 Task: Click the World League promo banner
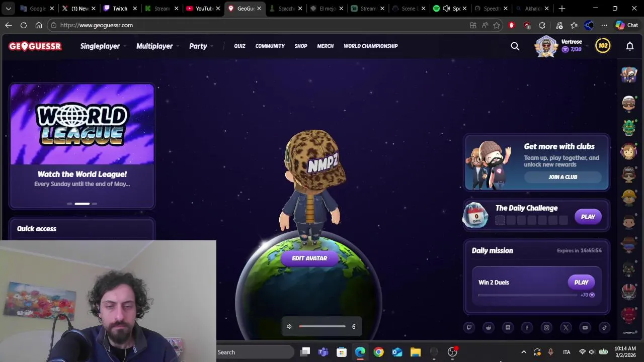point(82,146)
